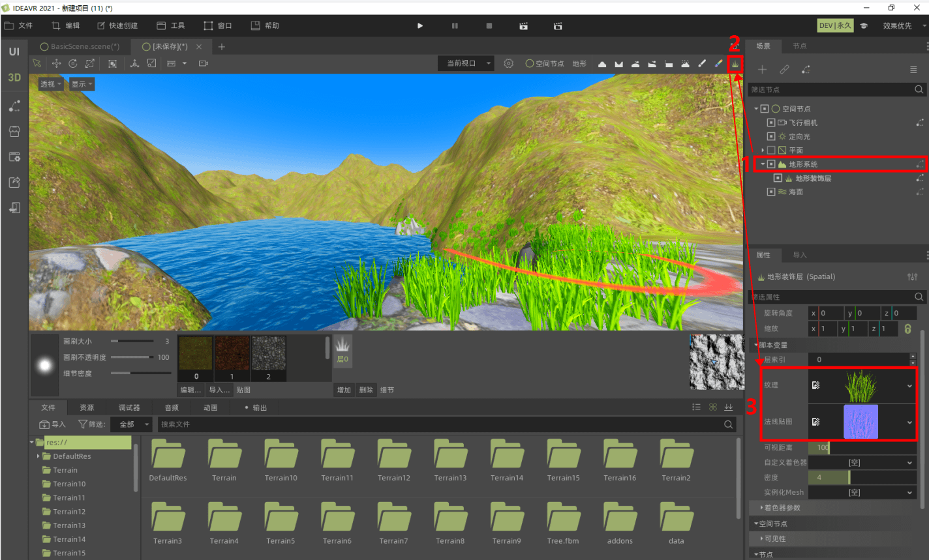Open the 文件 menu
This screenshot has width=929, height=560.
coord(18,25)
